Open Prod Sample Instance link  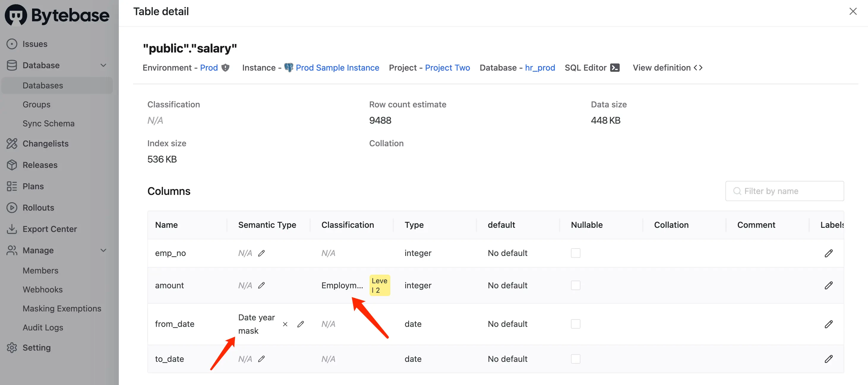click(x=337, y=68)
